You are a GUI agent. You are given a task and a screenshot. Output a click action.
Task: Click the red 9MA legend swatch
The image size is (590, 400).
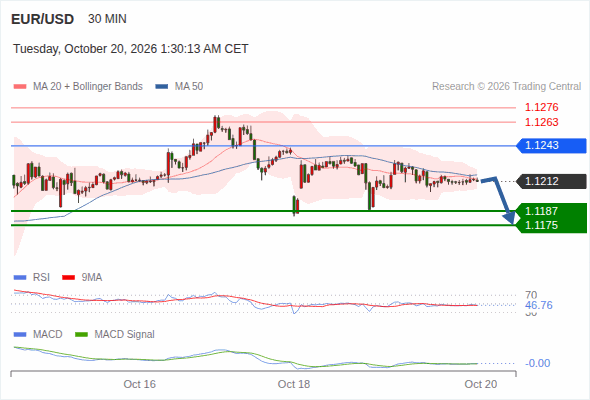[x=68, y=278]
